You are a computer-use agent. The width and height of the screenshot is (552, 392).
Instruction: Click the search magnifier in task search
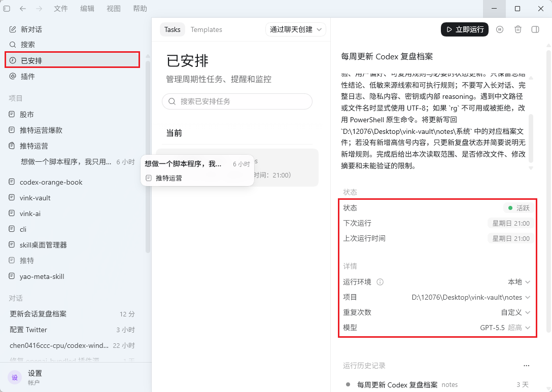pyautogui.click(x=172, y=101)
